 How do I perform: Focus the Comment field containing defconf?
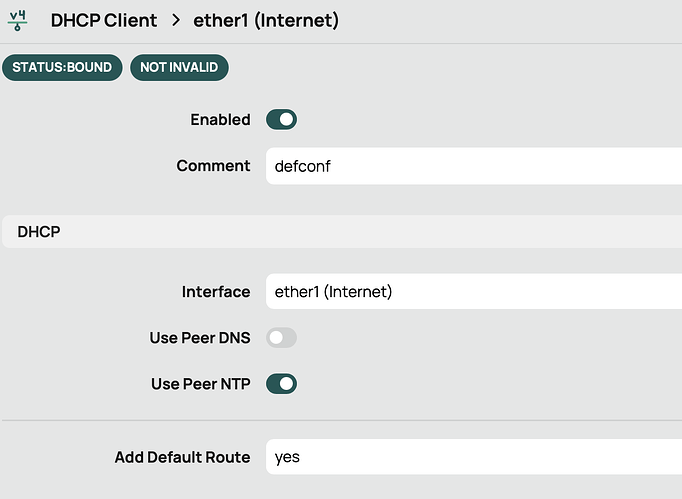(x=472, y=166)
